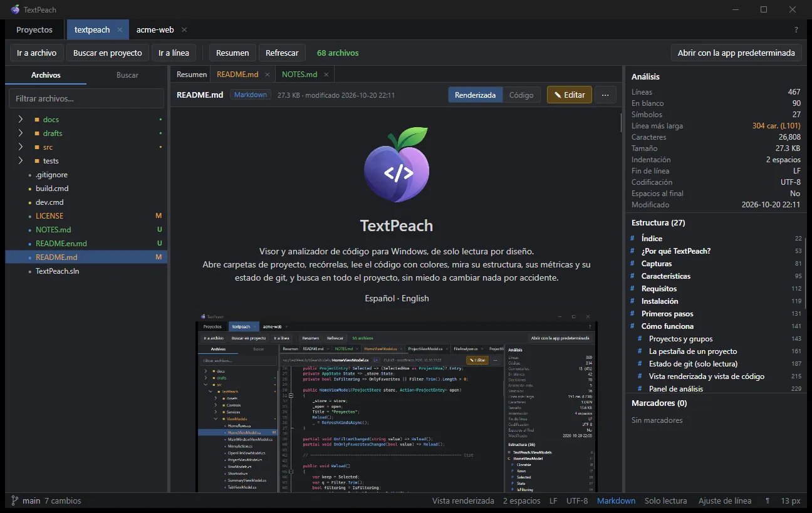Click 2 espacios in status bar
Image resolution: width=812 pixels, height=513 pixels.
point(521,500)
